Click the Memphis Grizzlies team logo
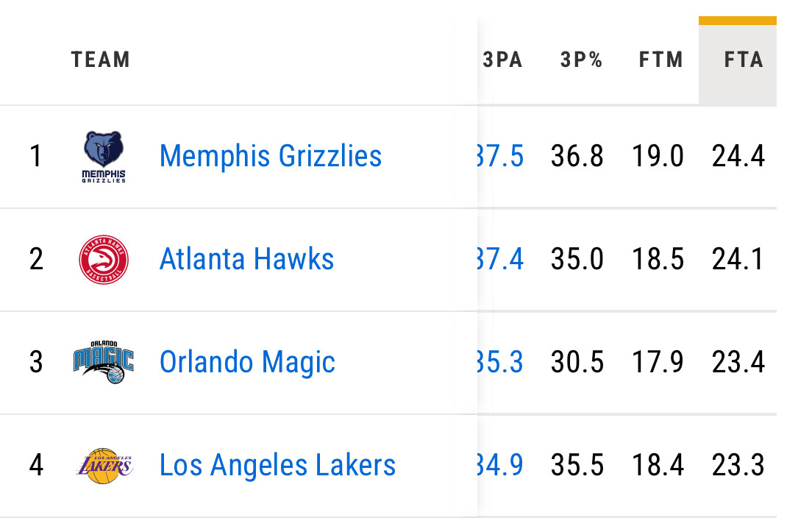 tap(104, 157)
